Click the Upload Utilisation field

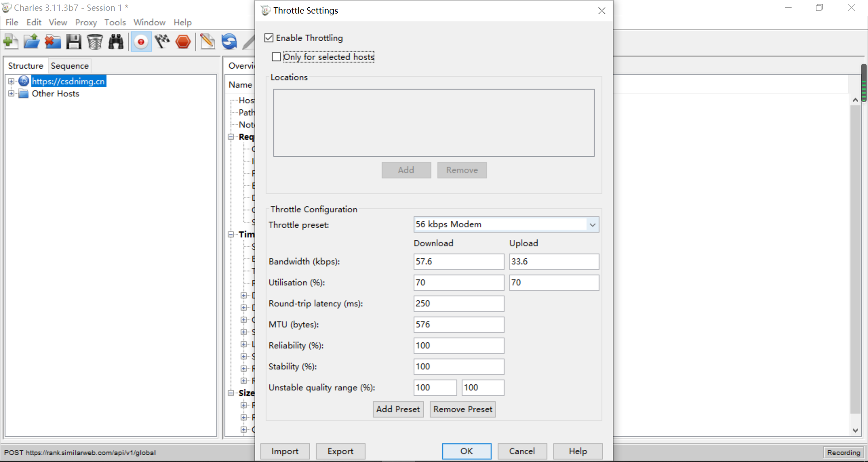[554, 283]
